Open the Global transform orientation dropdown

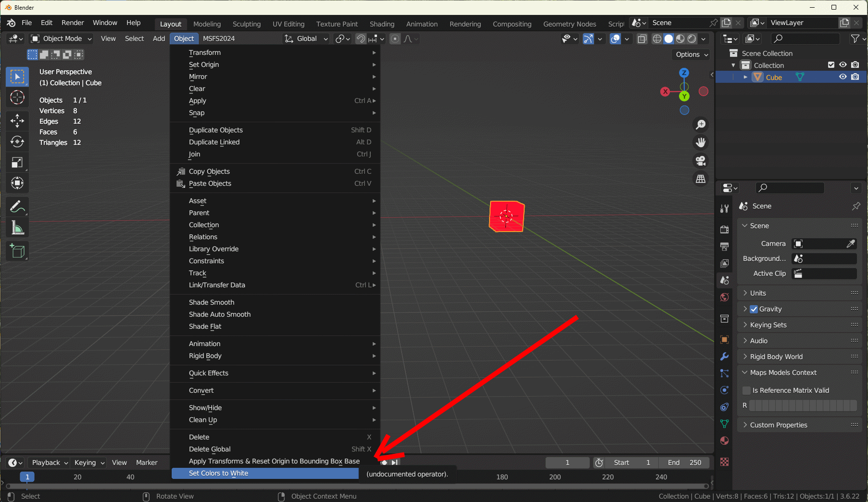[x=306, y=39]
